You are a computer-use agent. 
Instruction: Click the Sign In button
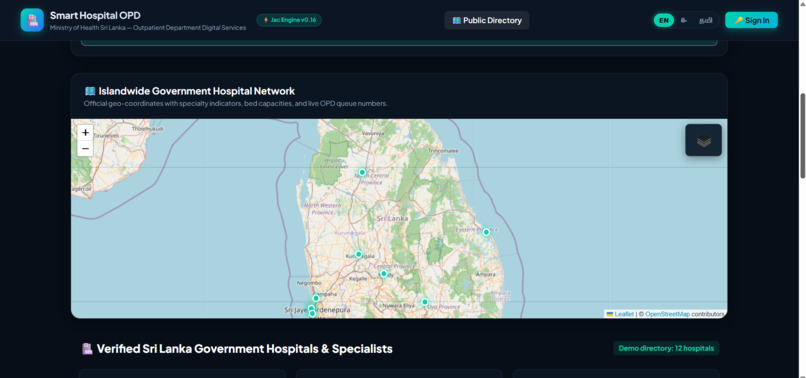tap(751, 21)
